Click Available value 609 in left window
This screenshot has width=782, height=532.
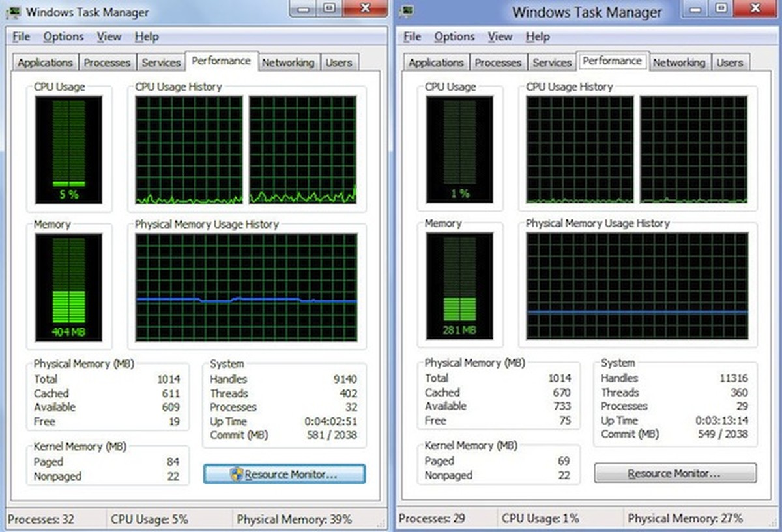[171, 407]
